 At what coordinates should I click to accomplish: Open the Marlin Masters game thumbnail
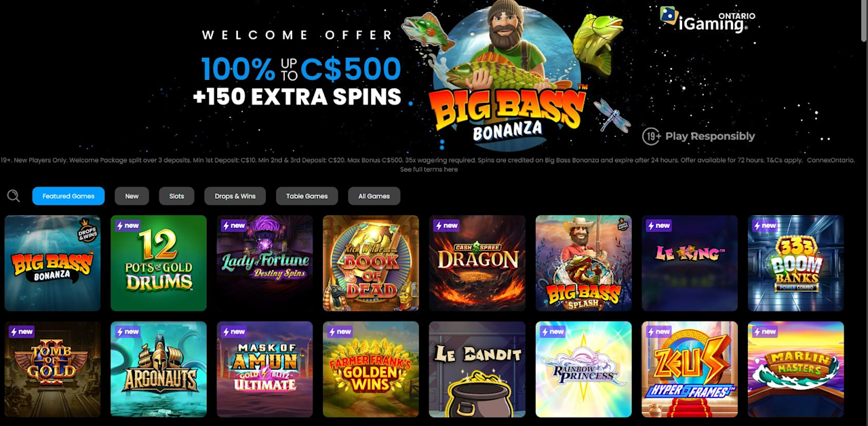(x=796, y=369)
